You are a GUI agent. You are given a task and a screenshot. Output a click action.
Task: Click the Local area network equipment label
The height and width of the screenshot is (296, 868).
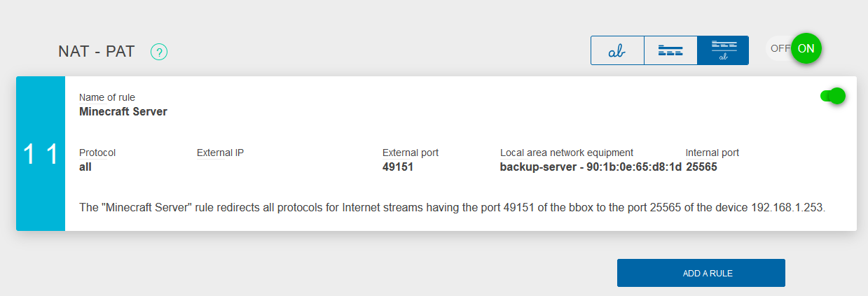(567, 153)
